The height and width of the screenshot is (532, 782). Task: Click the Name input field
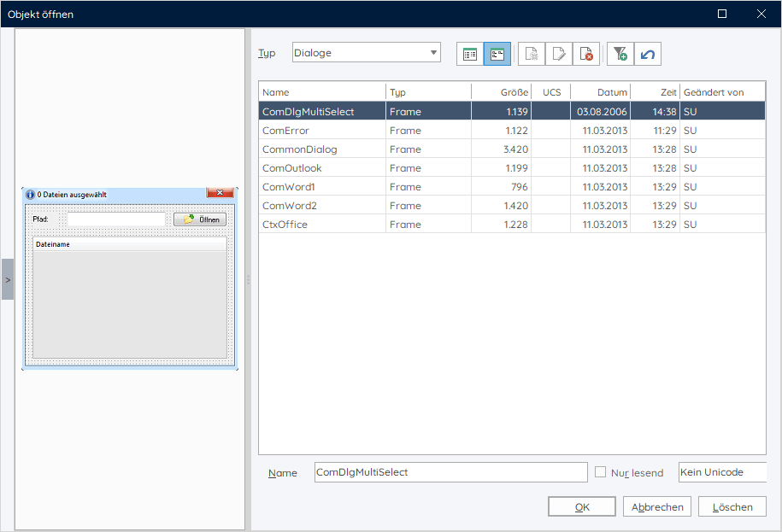click(x=450, y=472)
